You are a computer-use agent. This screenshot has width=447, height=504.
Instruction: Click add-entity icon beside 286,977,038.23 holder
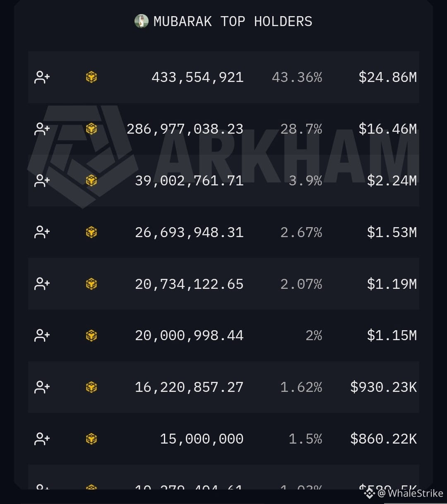[42, 129]
